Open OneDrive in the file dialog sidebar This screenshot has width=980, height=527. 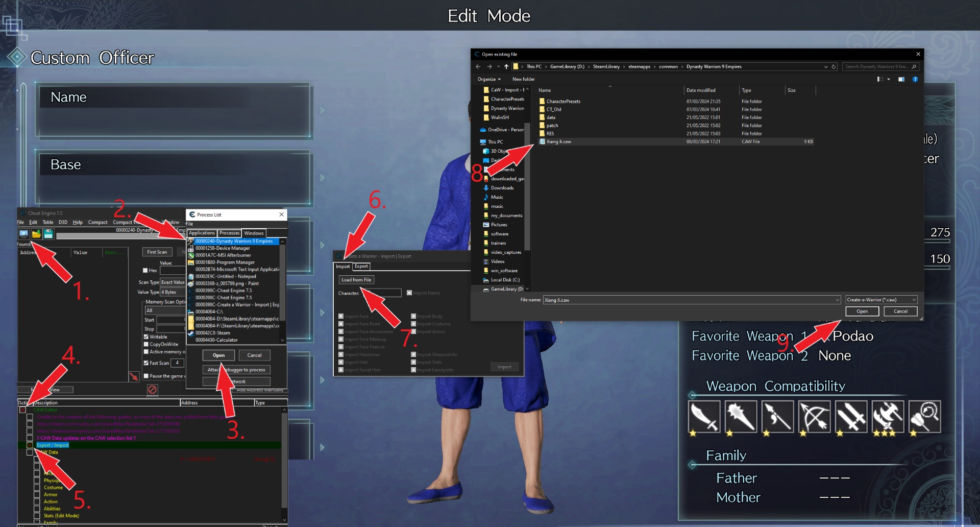click(x=502, y=130)
